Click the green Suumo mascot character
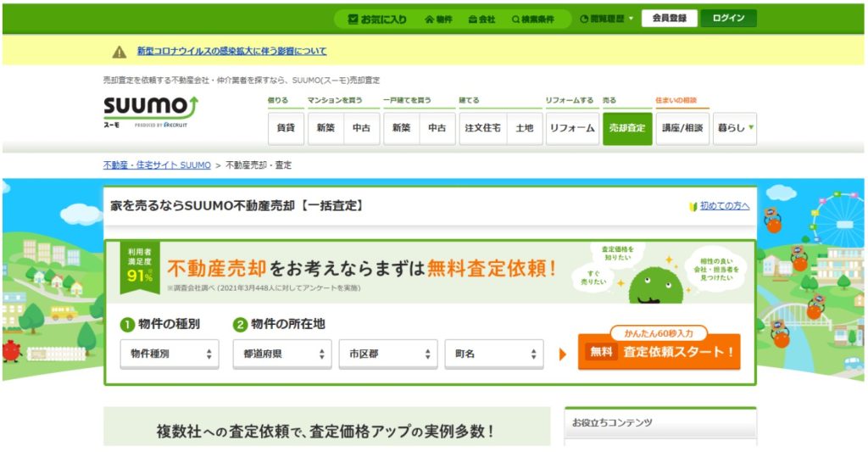This screenshot has height=452, width=868. [655, 285]
